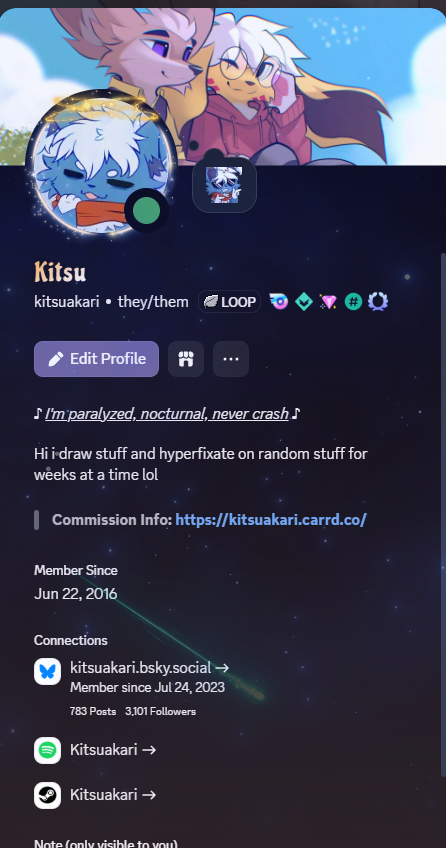Click the LOOP server tag badge

tap(229, 302)
